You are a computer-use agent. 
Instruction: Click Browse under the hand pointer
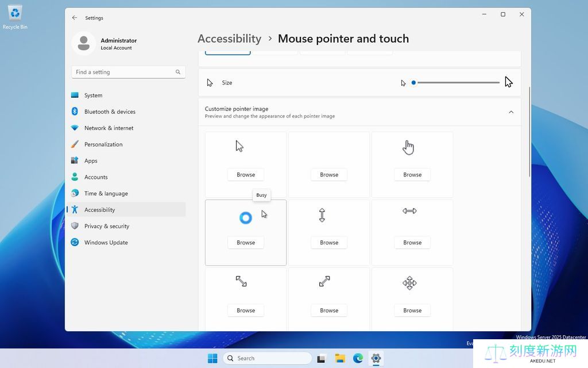click(x=412, y=175)
